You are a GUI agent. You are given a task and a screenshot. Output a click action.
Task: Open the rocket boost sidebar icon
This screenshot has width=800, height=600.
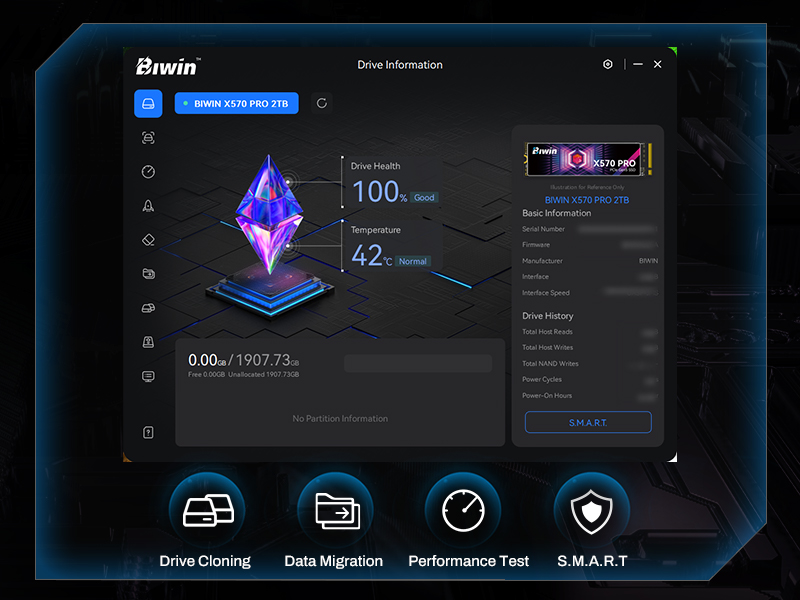(148, 206)
